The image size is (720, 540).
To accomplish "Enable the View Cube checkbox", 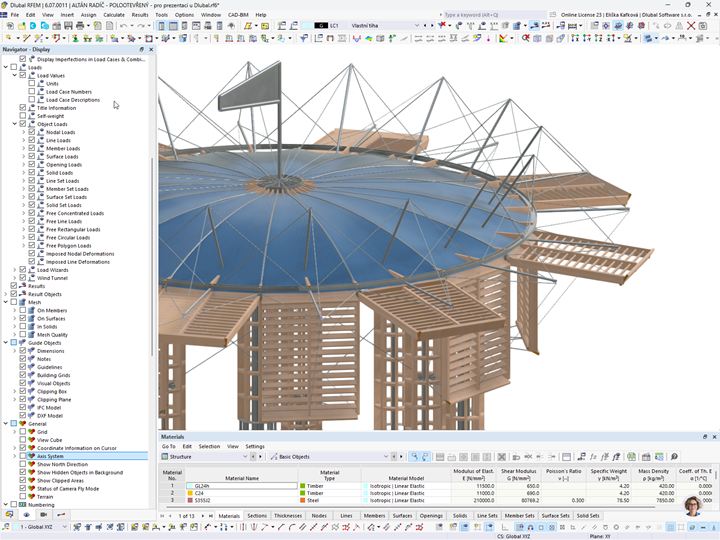I will point(22,439).
